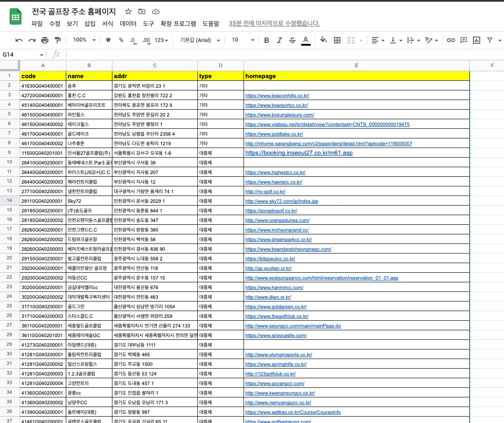Viewport: 504px width, 423px height.
Task: Toggle bold formatting
Action: pyautogui.click(x=266, y=40)
